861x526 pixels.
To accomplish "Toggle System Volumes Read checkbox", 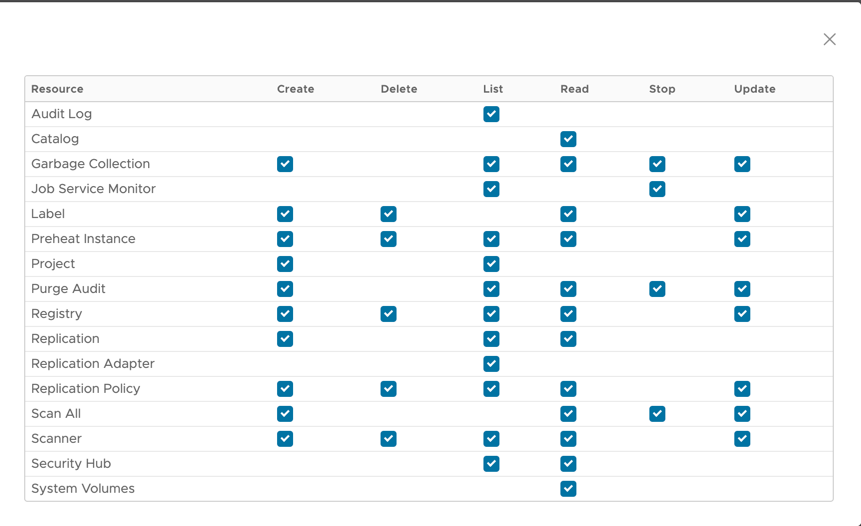I will point(568,489).
